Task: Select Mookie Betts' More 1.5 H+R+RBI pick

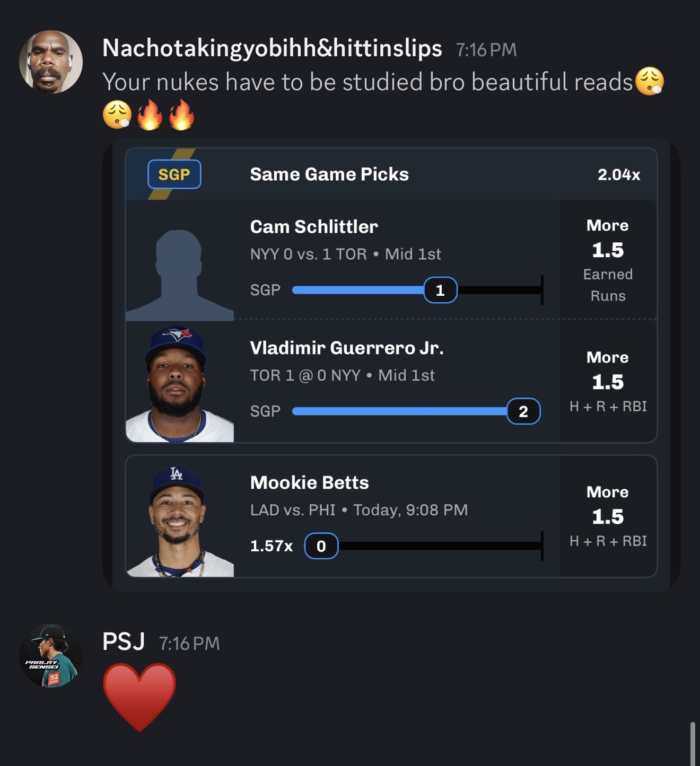Action: (608, 516)
